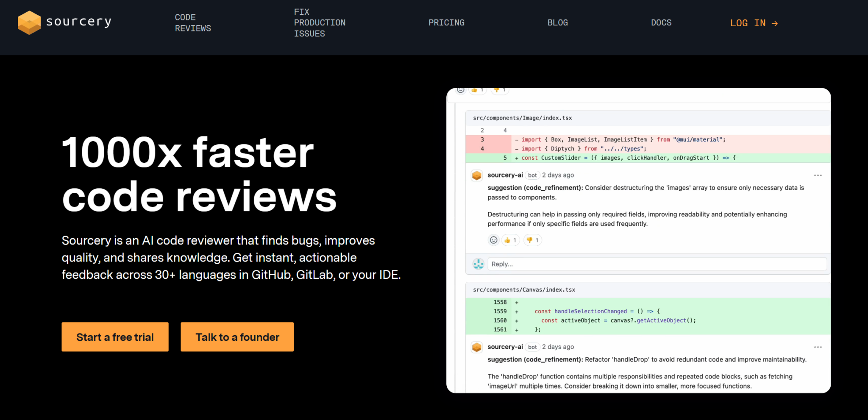Screen dimensions: 868x420
Task: Click the Reply... input field
Action: pos(657,264)
